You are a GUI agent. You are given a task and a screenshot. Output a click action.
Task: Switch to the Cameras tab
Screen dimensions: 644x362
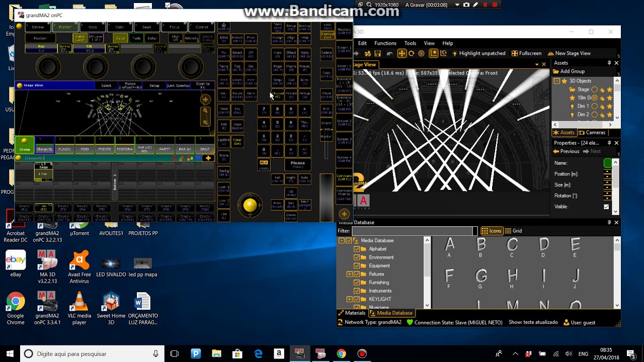[x=592, y=133]
